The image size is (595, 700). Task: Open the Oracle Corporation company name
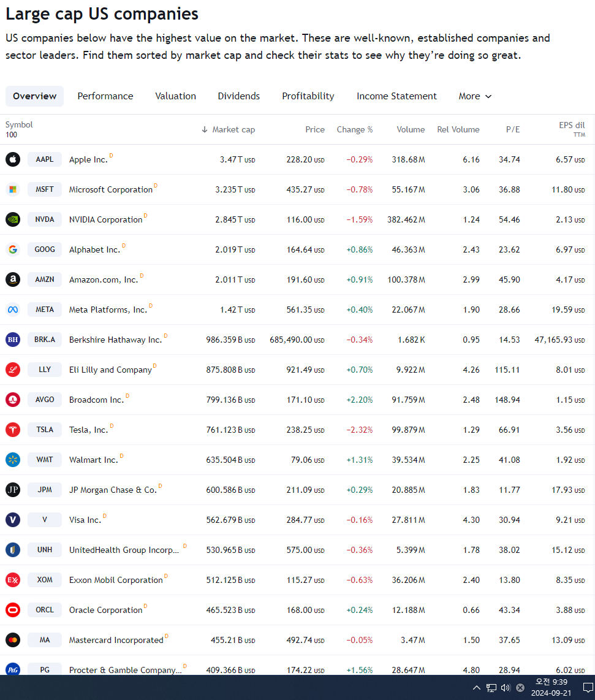point(106,610)
